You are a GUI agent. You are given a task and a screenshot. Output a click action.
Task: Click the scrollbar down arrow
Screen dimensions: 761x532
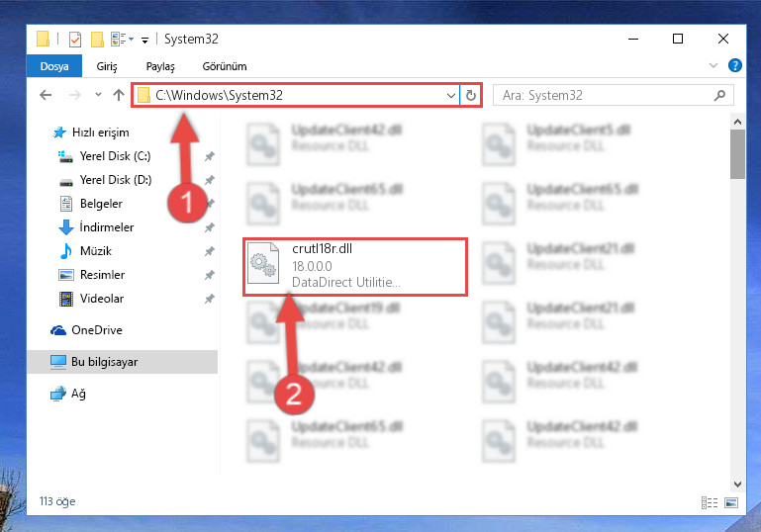(737, 484)
